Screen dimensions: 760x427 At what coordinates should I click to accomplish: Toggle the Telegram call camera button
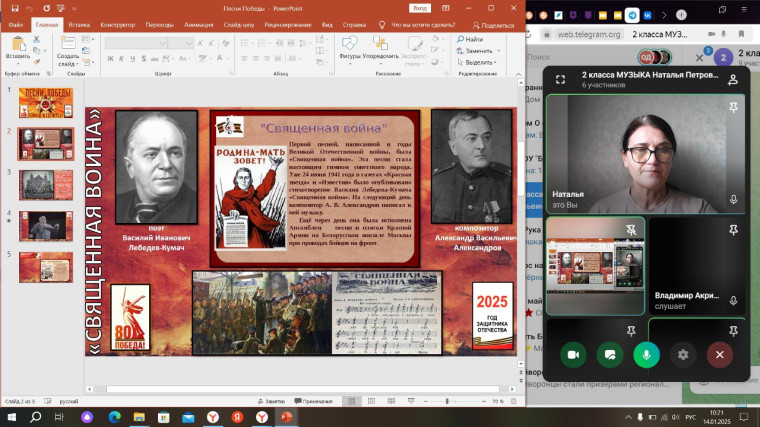point(573,355)
